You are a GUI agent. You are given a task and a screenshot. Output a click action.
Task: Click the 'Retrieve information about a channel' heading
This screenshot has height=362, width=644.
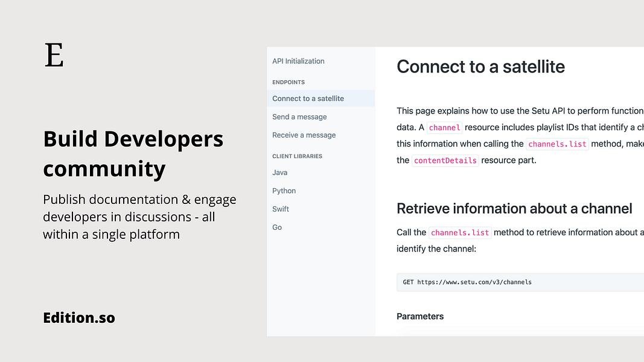pos(514,209)
